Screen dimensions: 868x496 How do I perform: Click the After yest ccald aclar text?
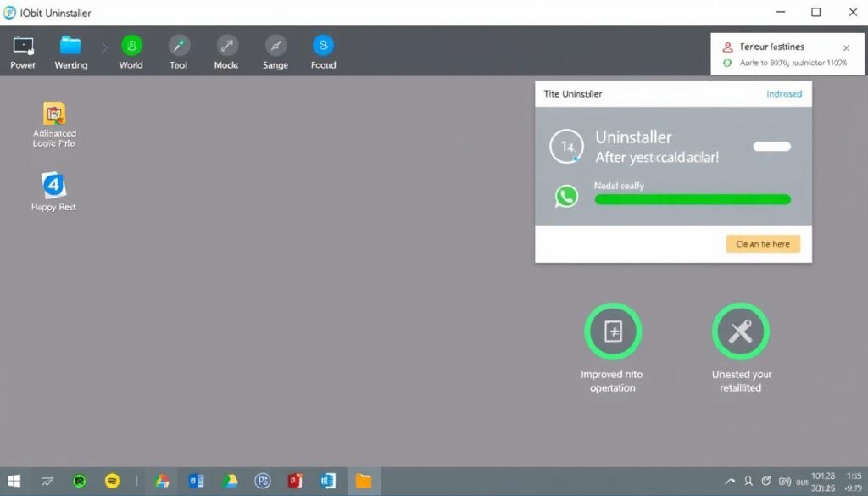[x=657, y=157]
